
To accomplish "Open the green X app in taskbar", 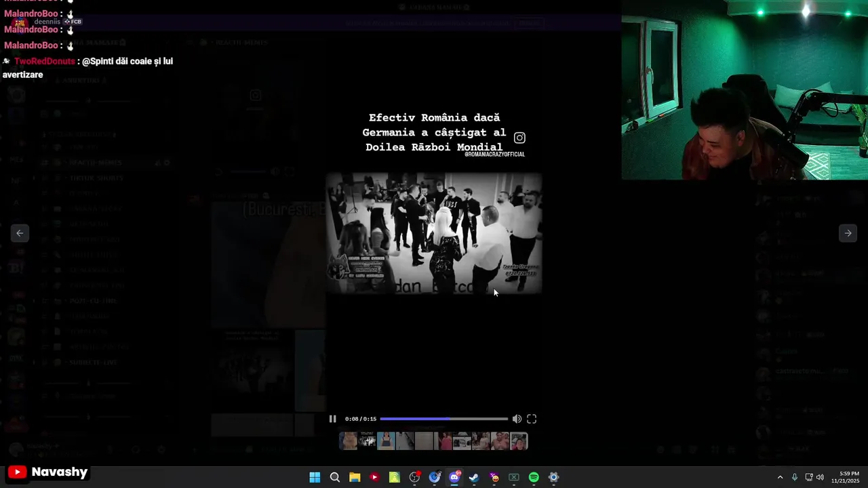I will (514, 477).
